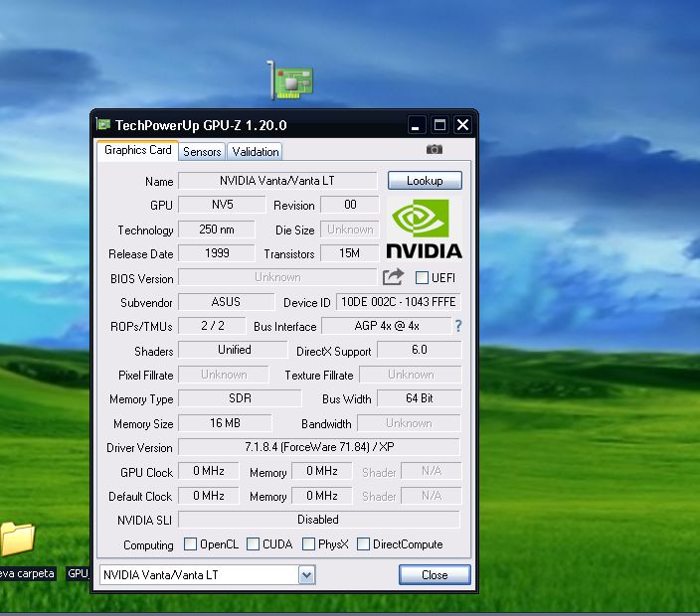
Task: Click the NVIDIA SLI Disabled field
Action: [319, 520]
